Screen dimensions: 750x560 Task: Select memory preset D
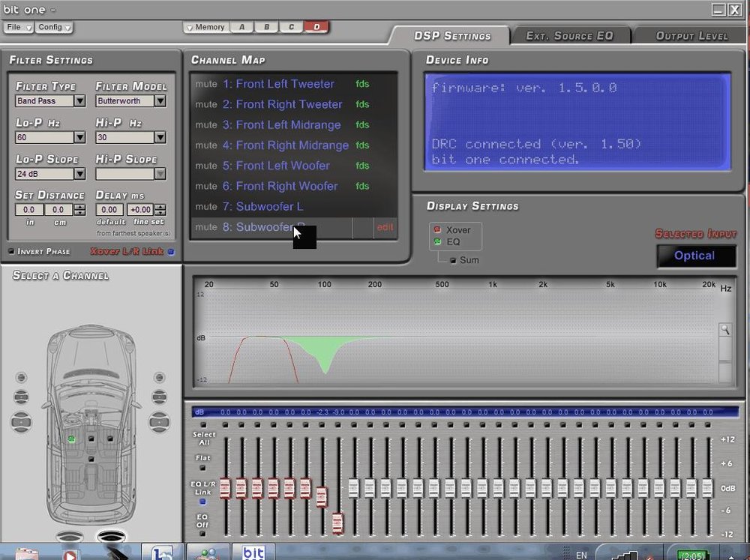tap(316, 27)
